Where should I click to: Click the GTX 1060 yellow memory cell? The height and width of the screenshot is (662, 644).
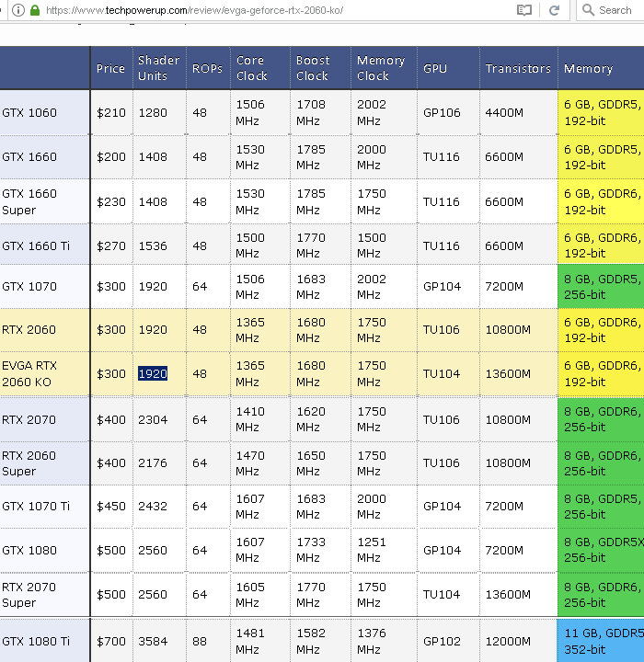(x=601, y=113)
